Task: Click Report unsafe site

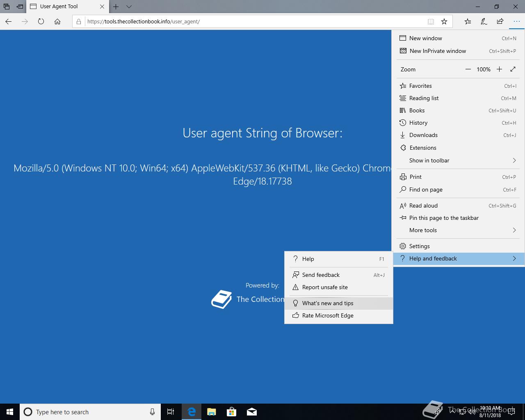Action: coord(338,287)
